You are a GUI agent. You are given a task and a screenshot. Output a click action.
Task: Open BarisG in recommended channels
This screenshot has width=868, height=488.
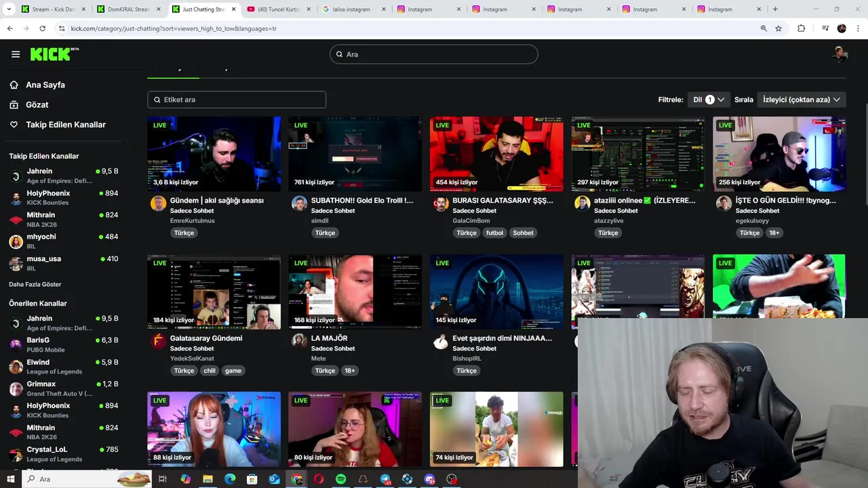coord(64,345)
